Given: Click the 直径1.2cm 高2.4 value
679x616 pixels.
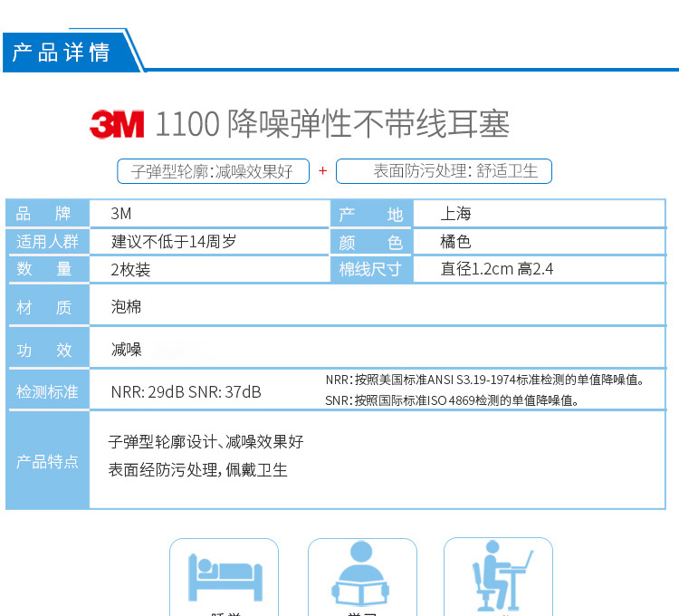Looking at the screenshot, I should (497, 269).
